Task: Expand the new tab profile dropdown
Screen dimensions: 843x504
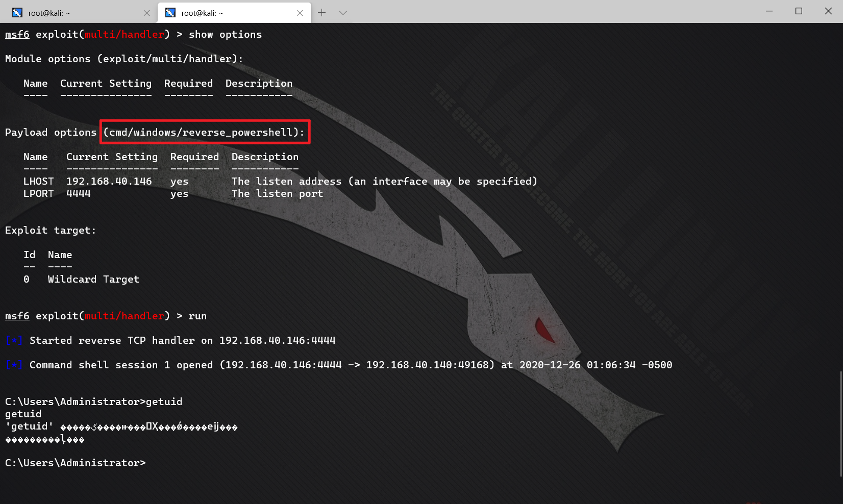Action: click(x=343, y=13)
